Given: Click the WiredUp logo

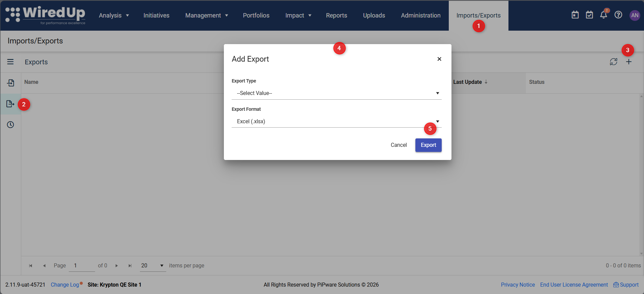Looking at the screenshot, I should [x=45, y=15].
